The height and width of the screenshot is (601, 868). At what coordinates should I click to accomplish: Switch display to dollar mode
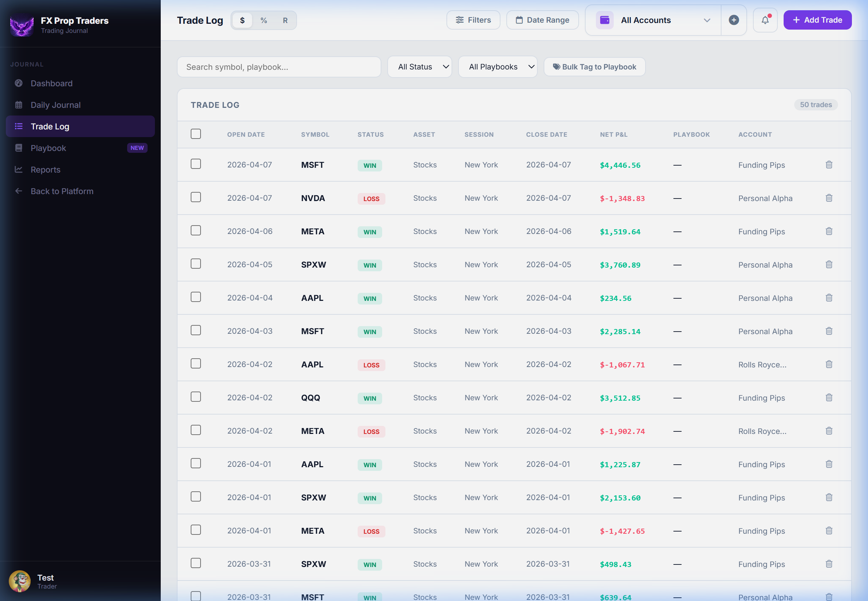(x=242, y=20)
